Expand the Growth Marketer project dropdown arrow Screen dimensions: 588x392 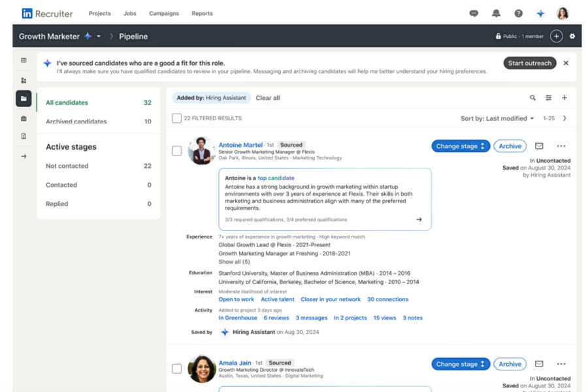(99, 37)
